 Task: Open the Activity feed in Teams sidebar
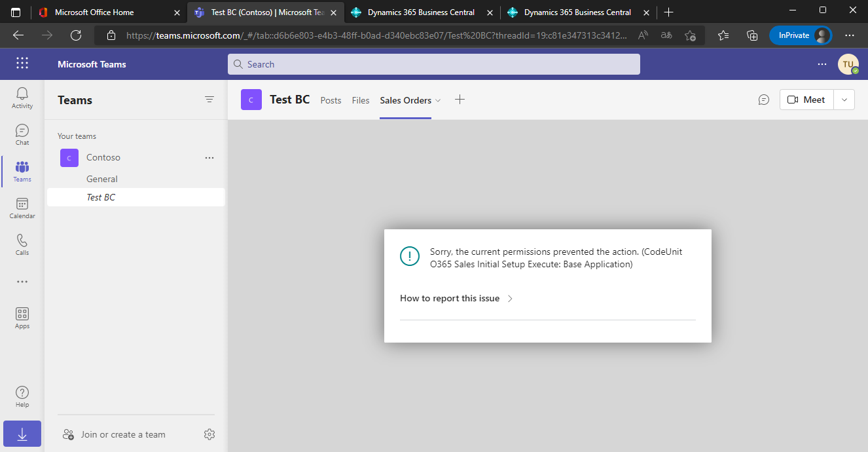[22, 97]
